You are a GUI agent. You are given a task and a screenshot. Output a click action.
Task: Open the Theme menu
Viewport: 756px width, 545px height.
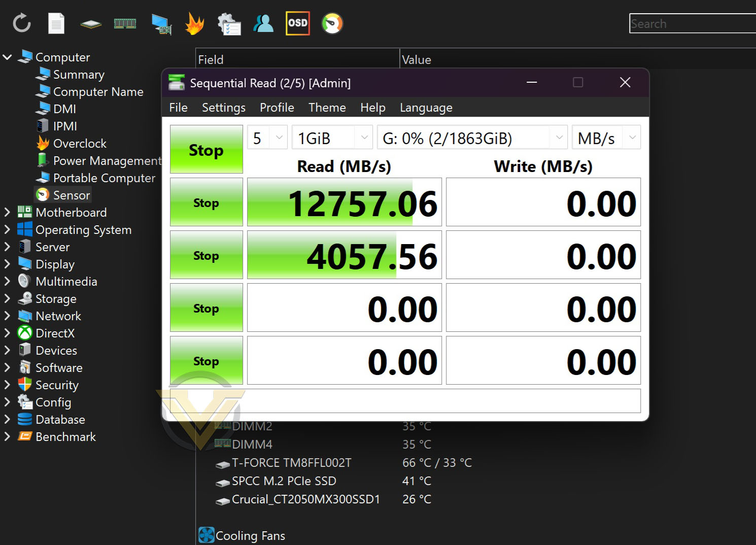click(327, 108)
